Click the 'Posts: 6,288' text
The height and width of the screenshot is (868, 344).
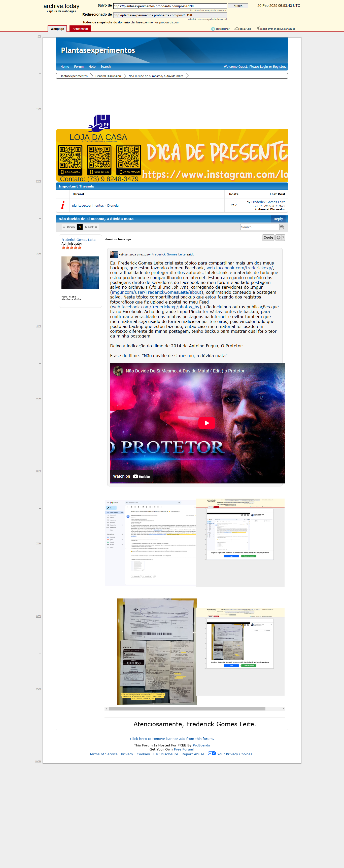[68, 296]
